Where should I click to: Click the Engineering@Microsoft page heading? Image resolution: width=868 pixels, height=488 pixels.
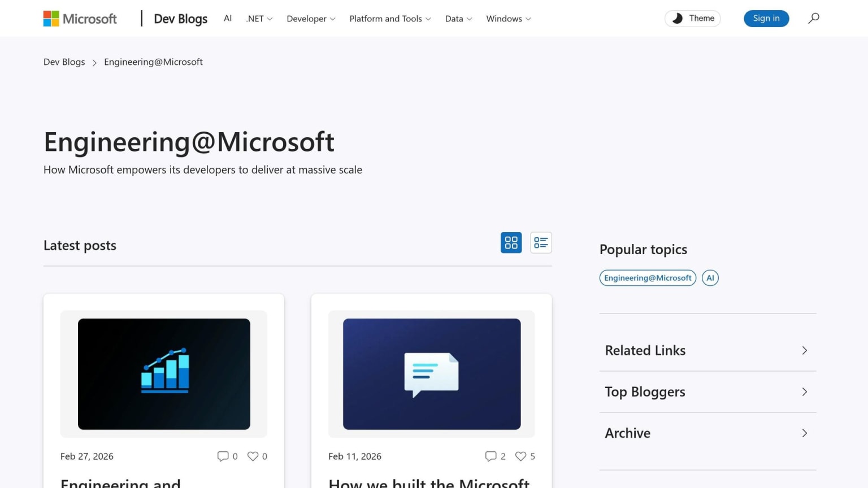(189, 142)
